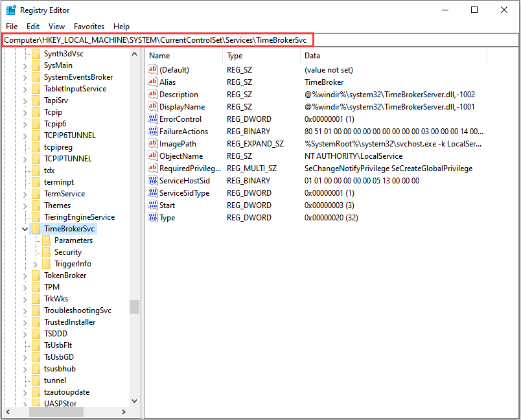Open the View menu
The height and width of the screenshot is (420, 521).
[x=56, y=26]
